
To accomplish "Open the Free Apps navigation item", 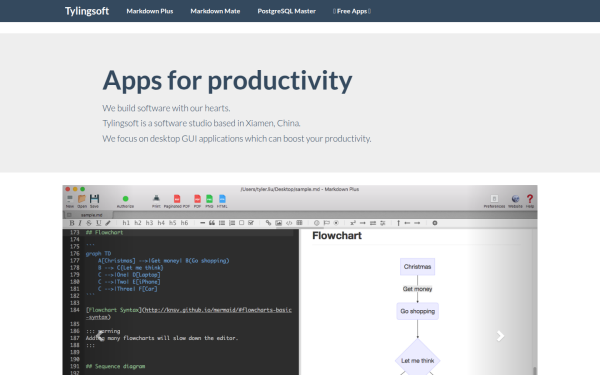I will (352, 11).
